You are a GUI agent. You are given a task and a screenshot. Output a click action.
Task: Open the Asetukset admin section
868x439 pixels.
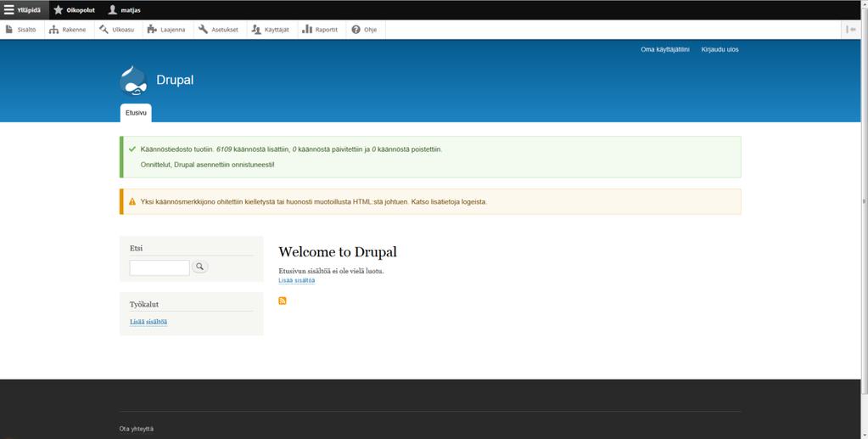[x=219, y=30]
